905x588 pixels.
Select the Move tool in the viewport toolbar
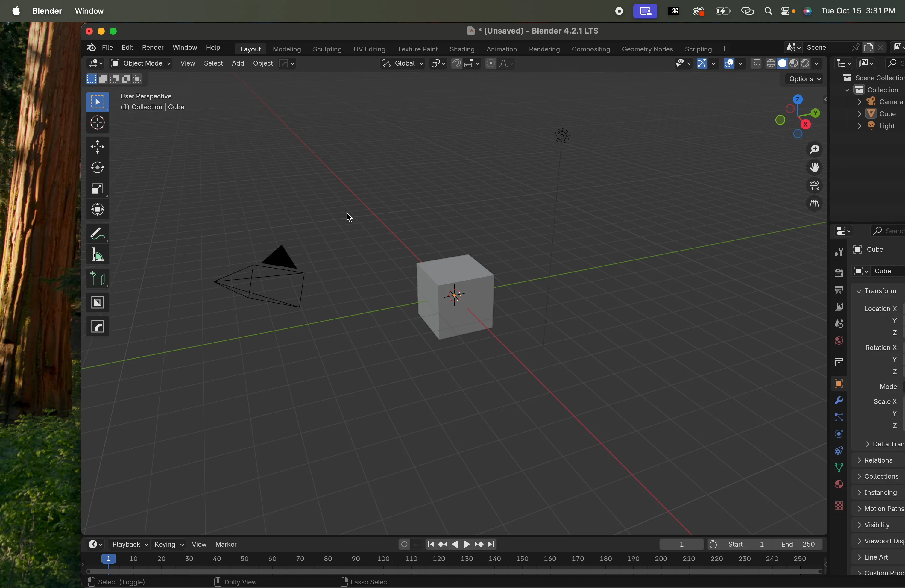pyautogui.click(x=98, y=147)
